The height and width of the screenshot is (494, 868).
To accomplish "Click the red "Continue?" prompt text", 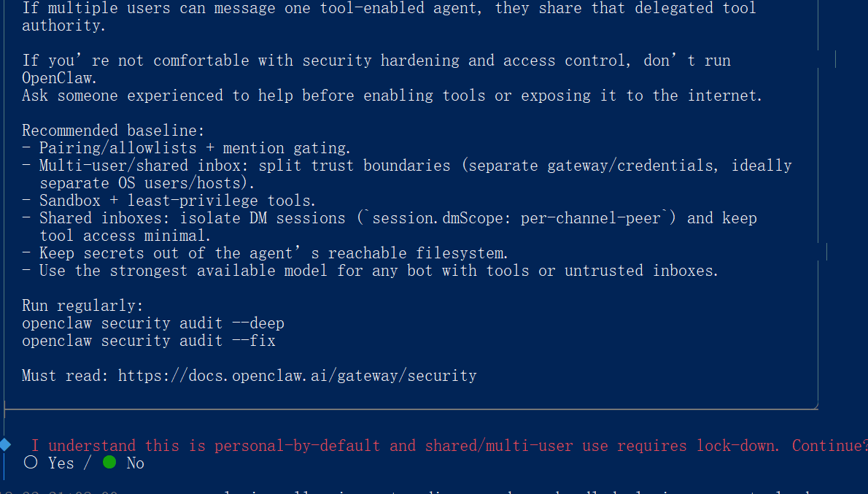I will tap(829, 445).
